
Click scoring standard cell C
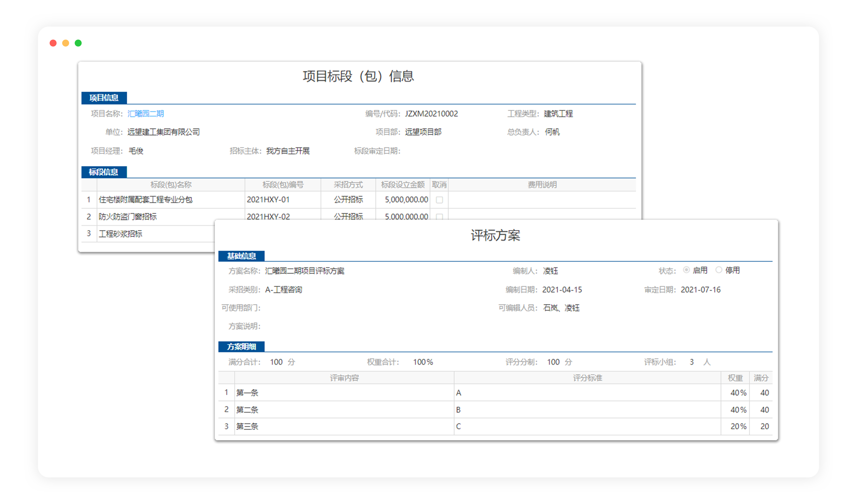(588, 426)
